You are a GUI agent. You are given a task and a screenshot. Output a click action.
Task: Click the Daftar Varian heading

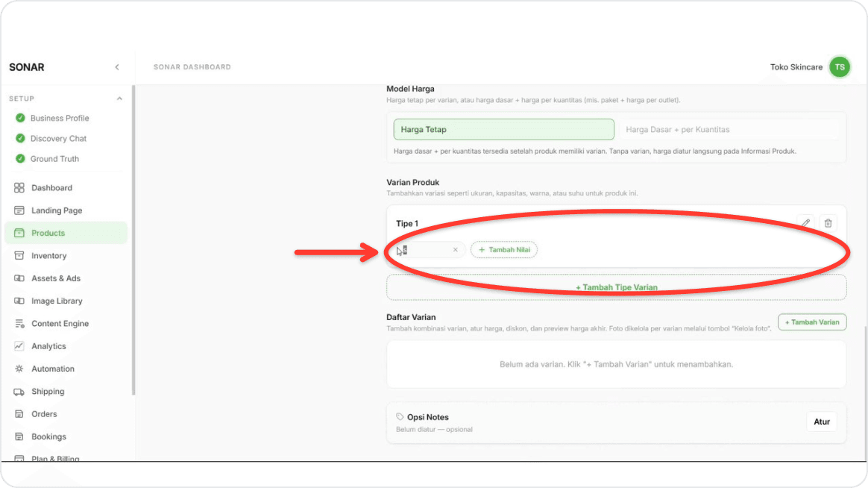411,317
